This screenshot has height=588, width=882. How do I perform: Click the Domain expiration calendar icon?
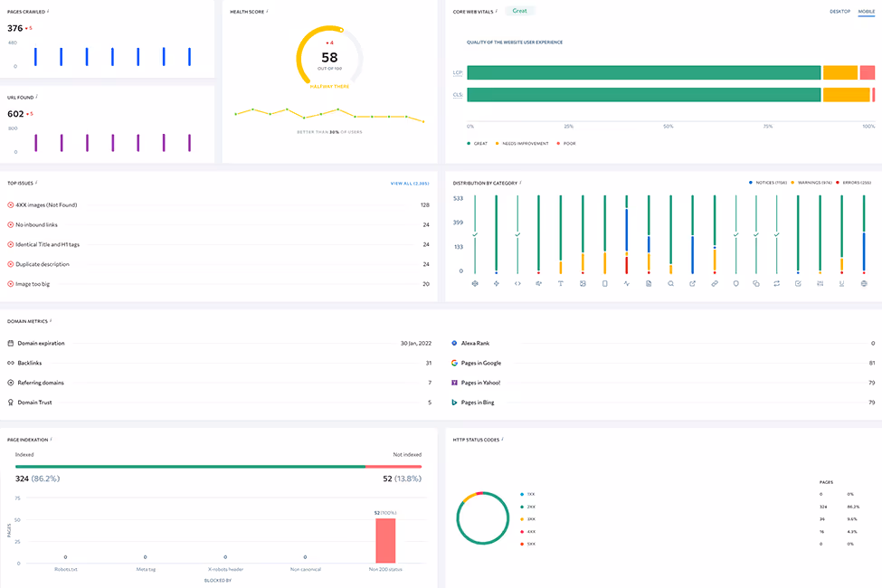tap(11, 343)
